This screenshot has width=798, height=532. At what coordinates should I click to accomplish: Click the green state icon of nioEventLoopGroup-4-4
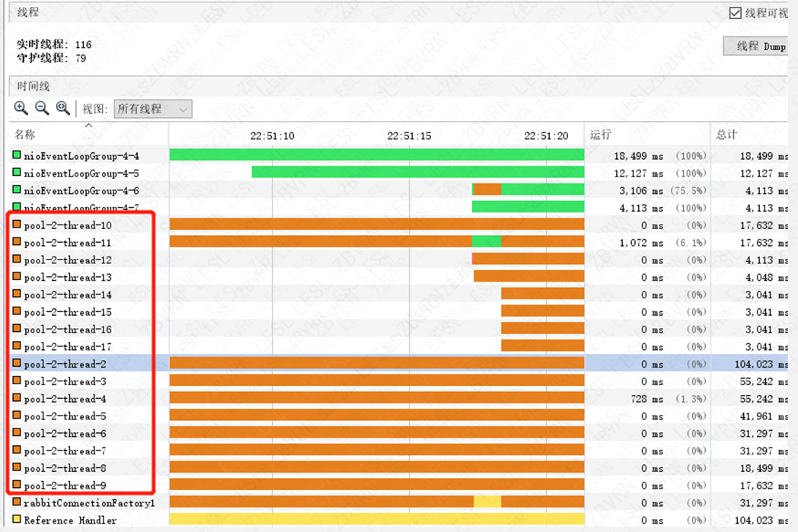coord(17,155)
